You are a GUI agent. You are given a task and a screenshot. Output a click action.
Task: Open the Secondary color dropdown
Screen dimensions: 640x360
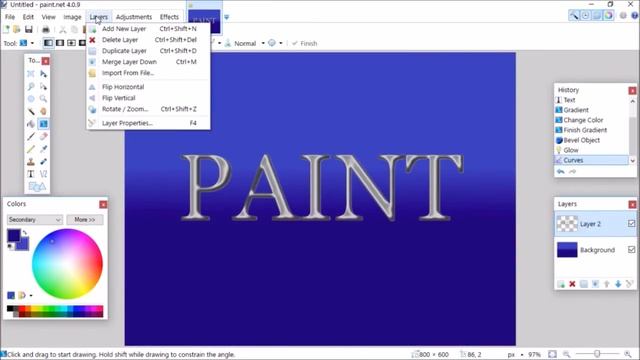tap(35, 220)
